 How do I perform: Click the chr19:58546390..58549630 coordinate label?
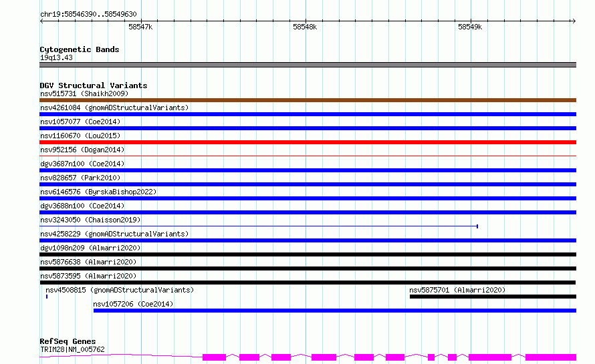pos(88,14)
